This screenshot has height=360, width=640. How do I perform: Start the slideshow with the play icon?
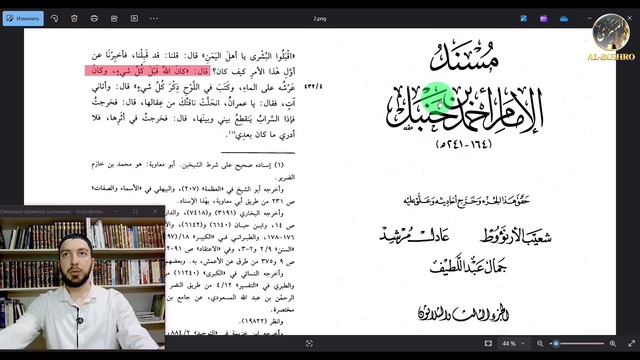pyautogui.click(x=134, y=18)
